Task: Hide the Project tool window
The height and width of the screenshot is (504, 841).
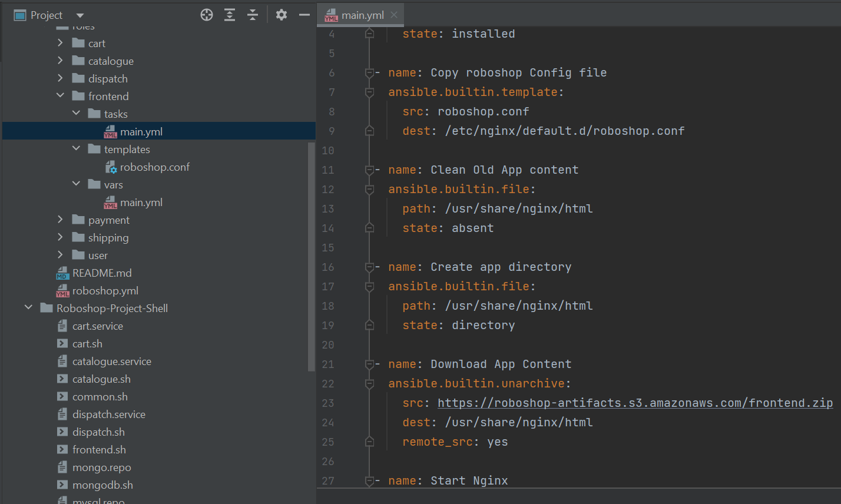Action: point(304,15)
